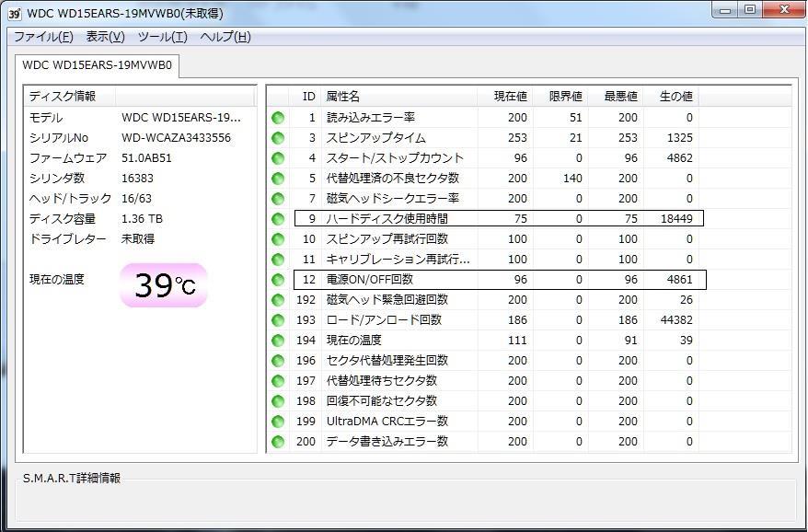Click the status icon for セクタ代替処理発生回数

click(278, 360)
